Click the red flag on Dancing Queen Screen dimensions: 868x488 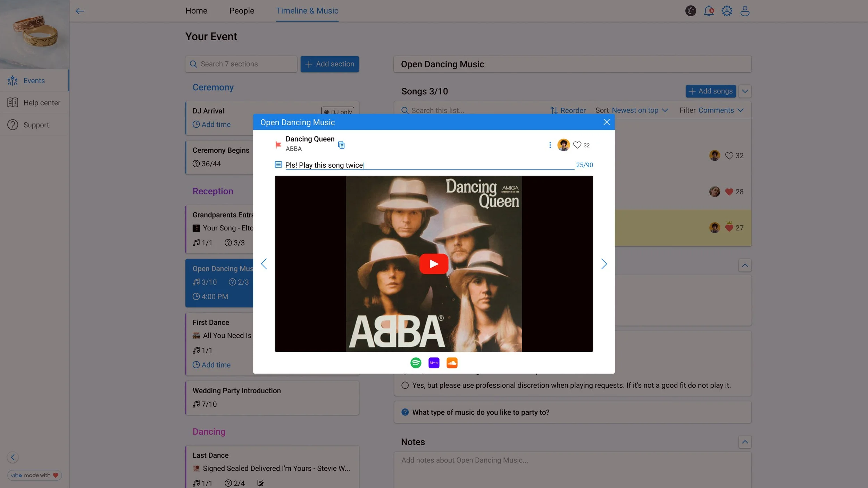click(x=278, y=145)
